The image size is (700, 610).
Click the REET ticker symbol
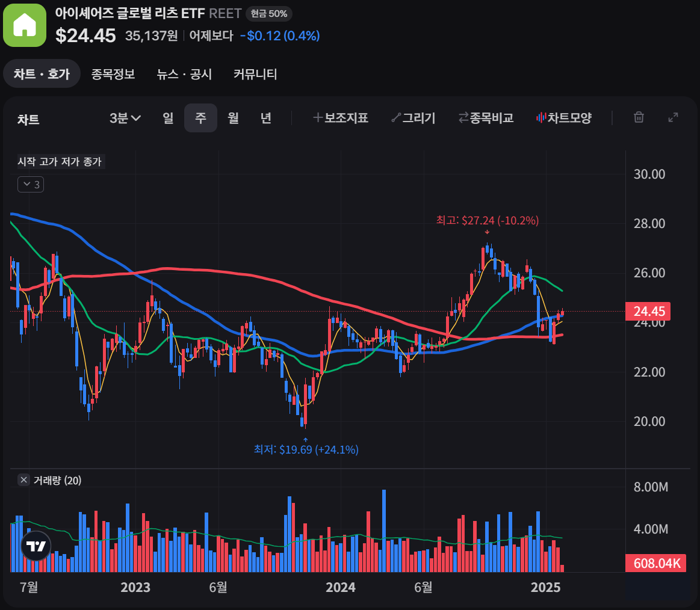[225, 14]
